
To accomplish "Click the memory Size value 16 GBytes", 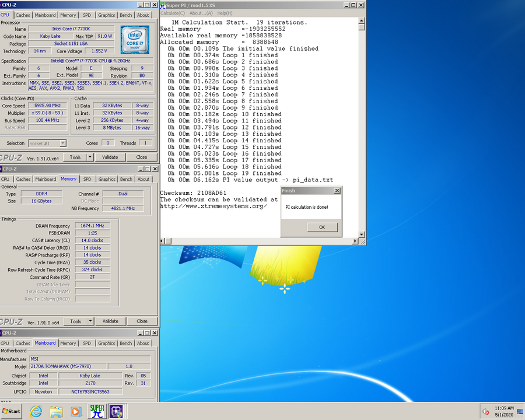I will (41, 201).
